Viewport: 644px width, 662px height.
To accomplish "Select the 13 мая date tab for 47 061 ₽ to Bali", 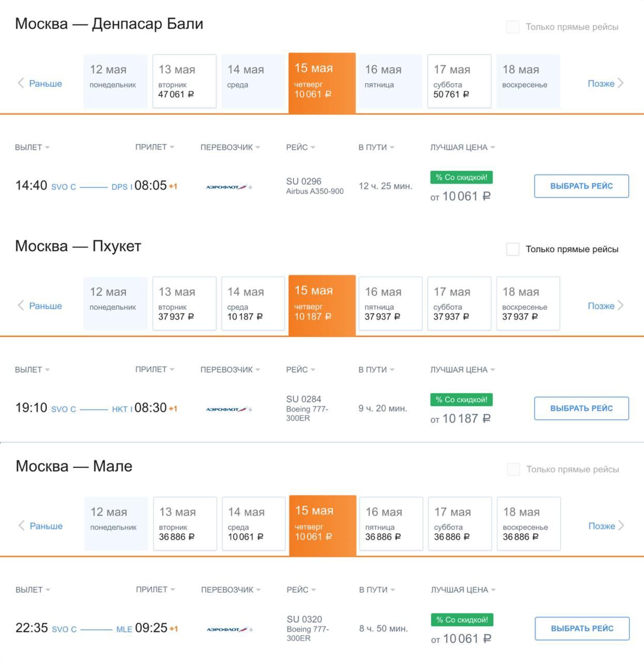I will pos(184,81).
